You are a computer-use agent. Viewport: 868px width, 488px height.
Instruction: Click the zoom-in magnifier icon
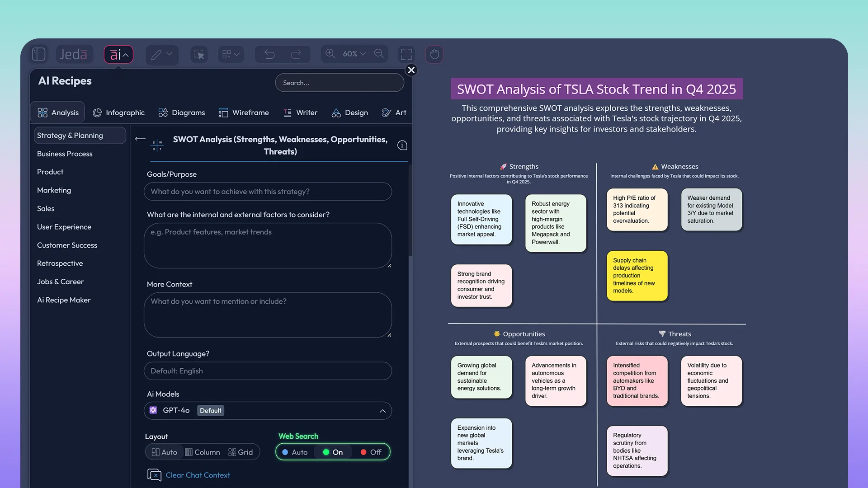(330, 54)
